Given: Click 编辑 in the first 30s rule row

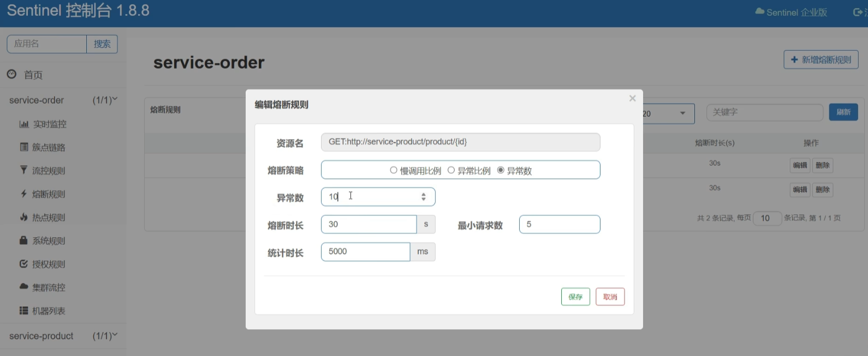Looking at the screenshot, I should [800, 165].
